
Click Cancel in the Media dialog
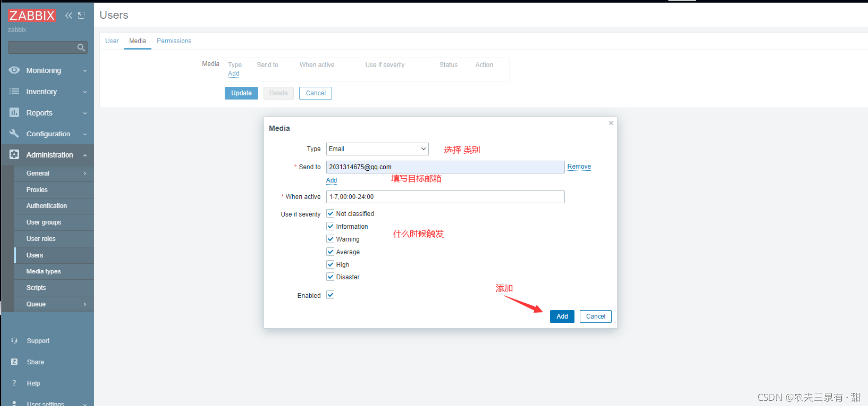(x=596, y=316)
